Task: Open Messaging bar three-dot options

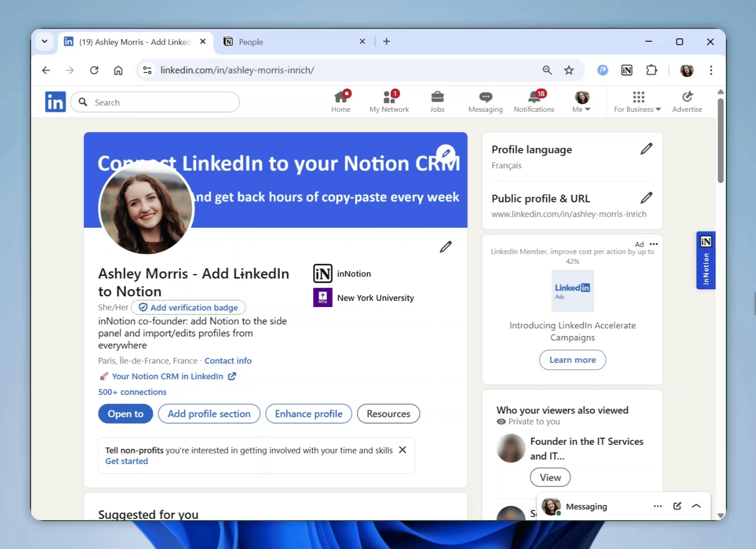Action: click(x=658, y=506)
